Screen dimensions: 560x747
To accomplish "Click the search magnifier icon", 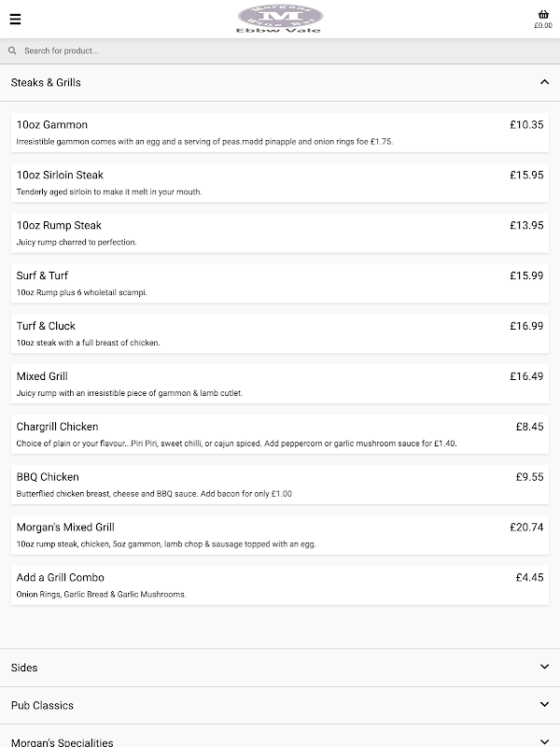I will click(x=12, y=50).
